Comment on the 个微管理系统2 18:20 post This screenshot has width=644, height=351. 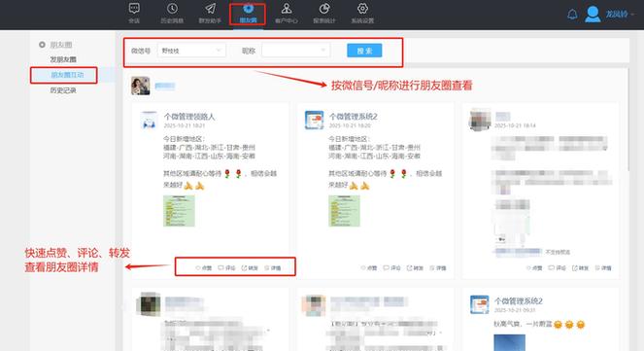[391, 268]
